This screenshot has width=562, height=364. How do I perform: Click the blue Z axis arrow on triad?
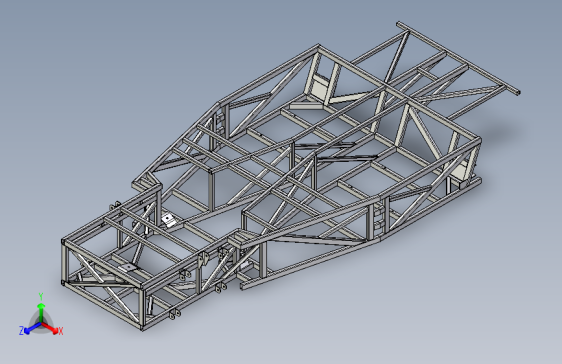click(x=33, y=328)
